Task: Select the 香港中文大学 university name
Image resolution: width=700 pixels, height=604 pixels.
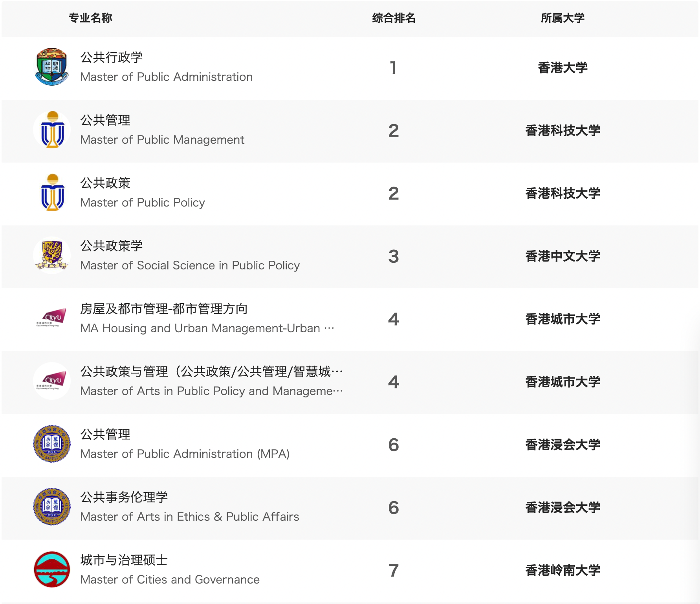Action: click(563, 256)
